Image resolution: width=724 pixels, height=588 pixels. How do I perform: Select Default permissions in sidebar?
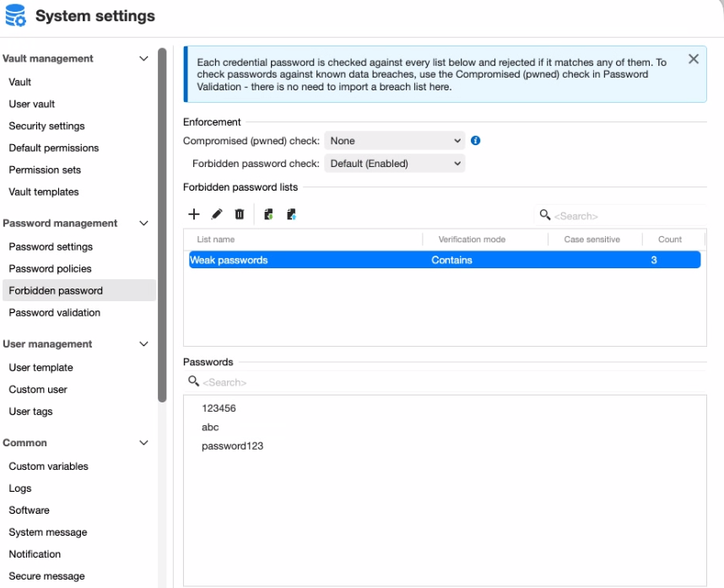point(53,148)
